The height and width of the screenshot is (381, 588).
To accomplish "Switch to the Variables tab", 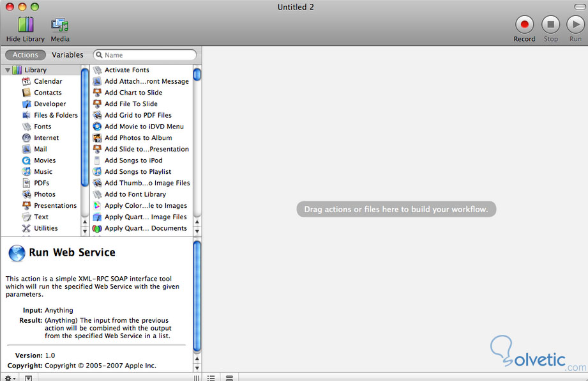I will pos(68,55).
